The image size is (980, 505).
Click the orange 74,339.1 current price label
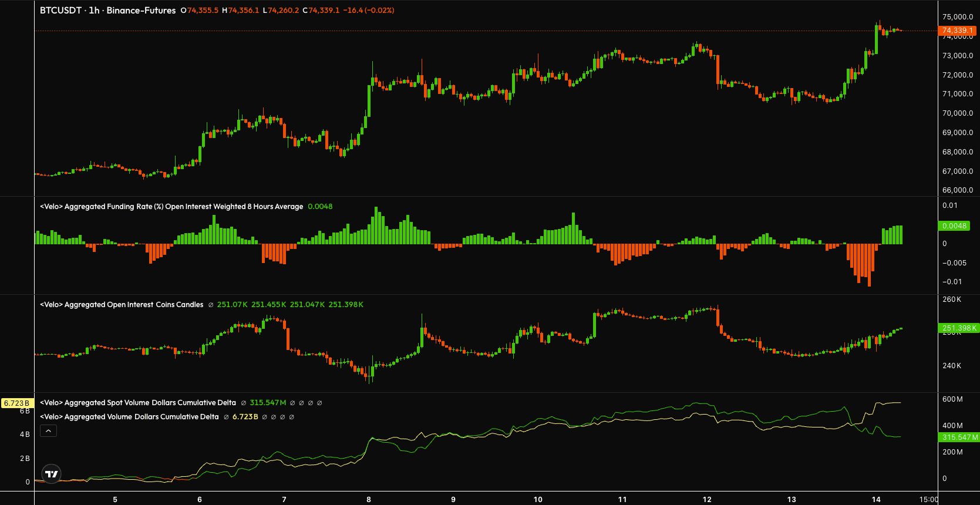click(x=957, y=31)
